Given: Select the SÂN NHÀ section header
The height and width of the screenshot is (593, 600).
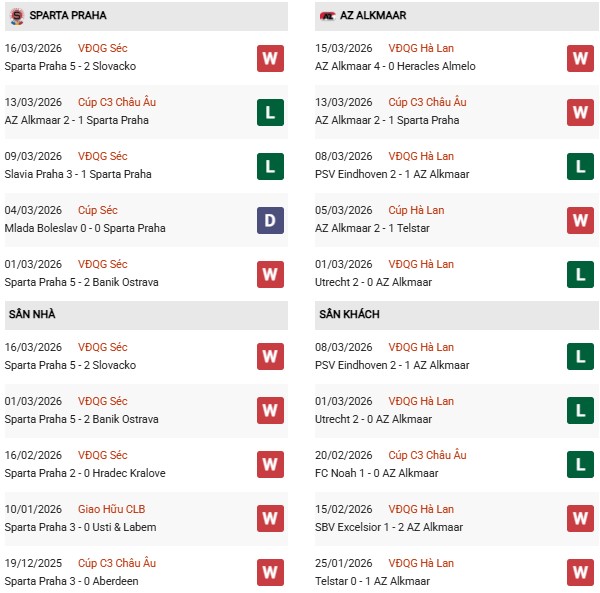Looking at the screenshot, I should [x=33, y=315].
